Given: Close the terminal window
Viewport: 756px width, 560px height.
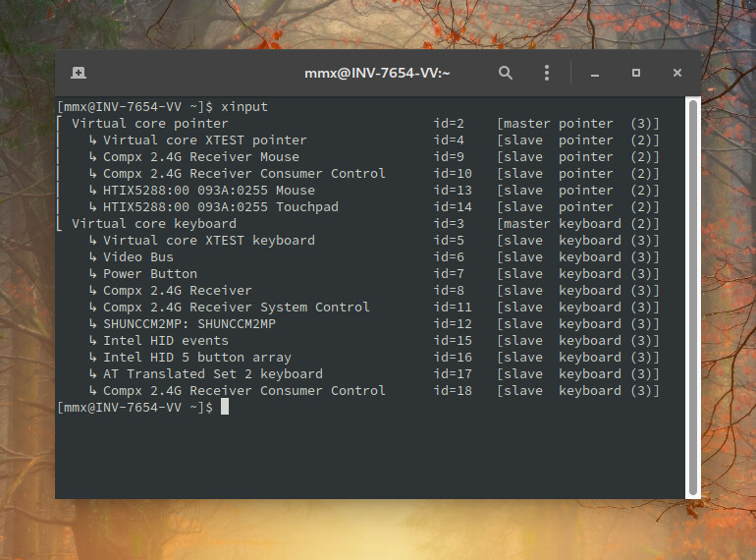Looking at the screenshot, I should [x=676, y=73].
